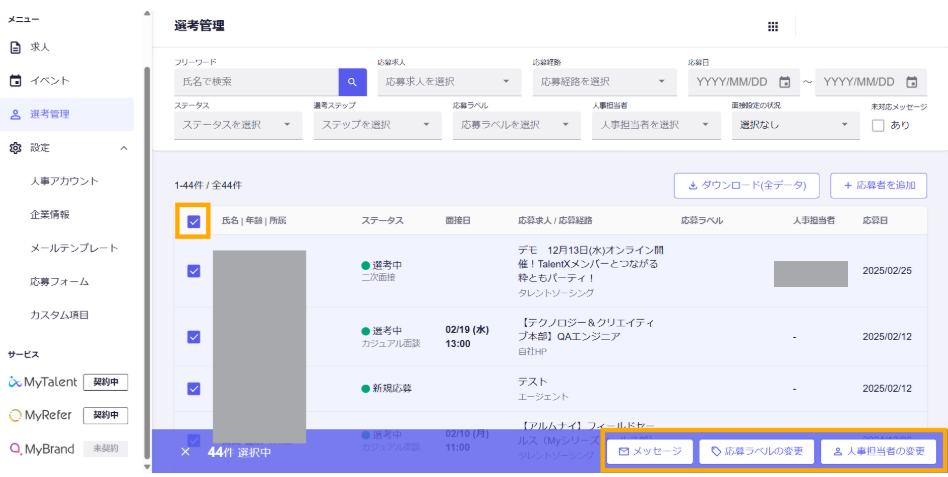This screenshot has height=477, width=948.
Task: Click ダウンロード(全データ) button
Action: coord(747,185)
